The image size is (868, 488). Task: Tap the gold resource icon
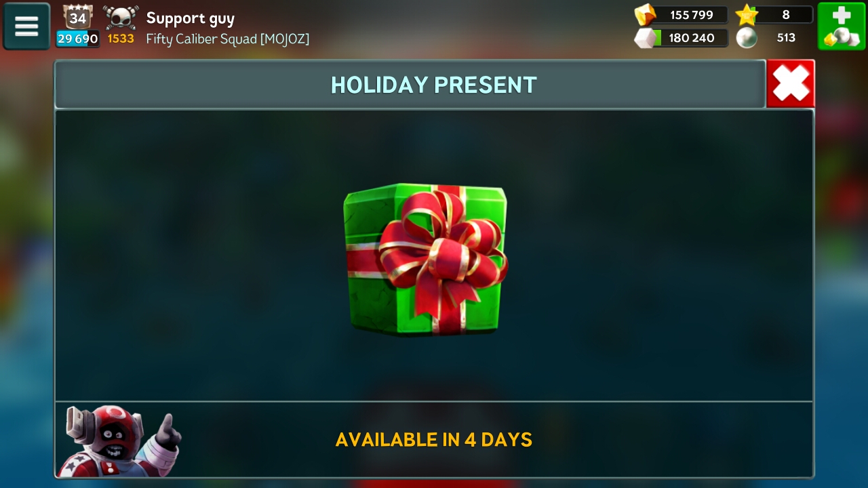pos(645,15)
